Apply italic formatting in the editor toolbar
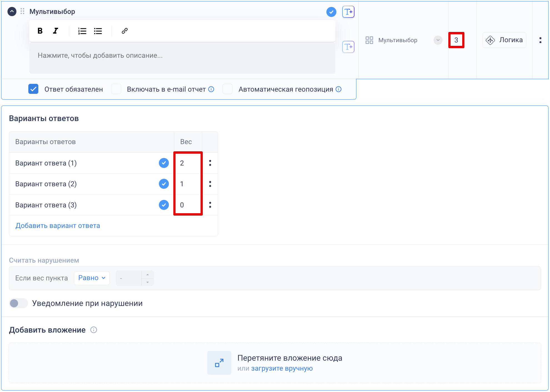This screenshot has width=550, height=392. coord(56,31)
